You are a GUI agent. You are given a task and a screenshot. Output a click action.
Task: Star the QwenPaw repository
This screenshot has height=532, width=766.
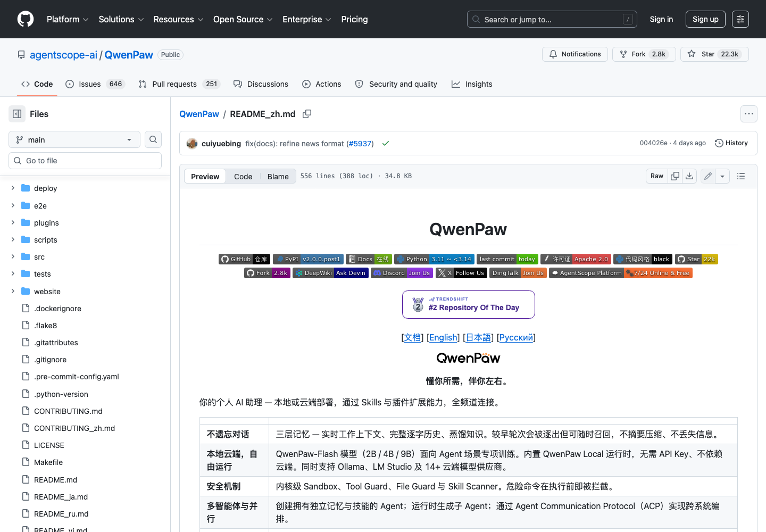714,54
